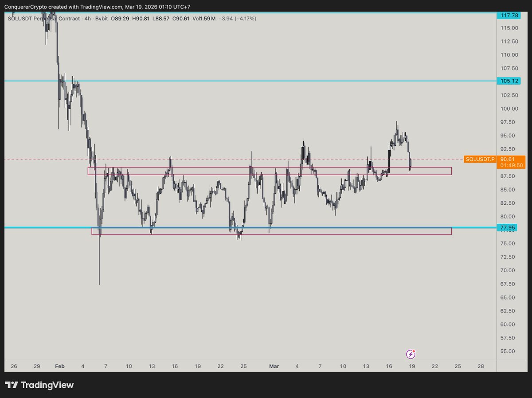This screenshot has height=398, width=532.
Task: Click the high value H90.81
Action: click(140, 19)
